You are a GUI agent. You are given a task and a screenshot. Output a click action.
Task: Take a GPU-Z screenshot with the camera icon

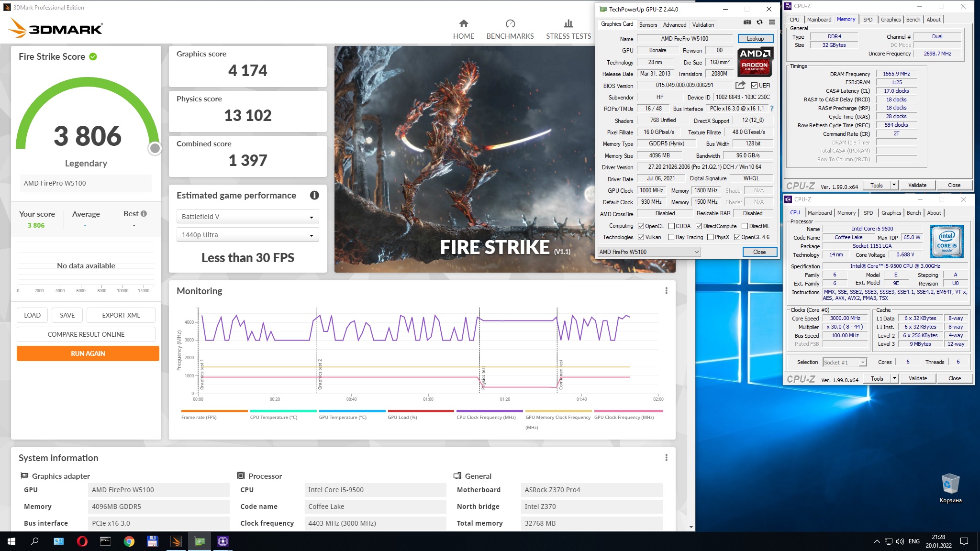pos(747,22)
